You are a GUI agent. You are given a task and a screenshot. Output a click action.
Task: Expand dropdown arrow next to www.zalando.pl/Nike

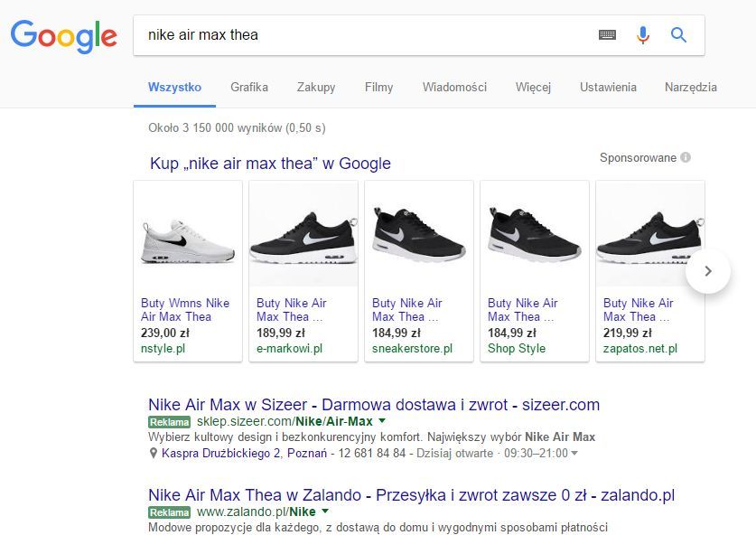[x=325, y=511]
